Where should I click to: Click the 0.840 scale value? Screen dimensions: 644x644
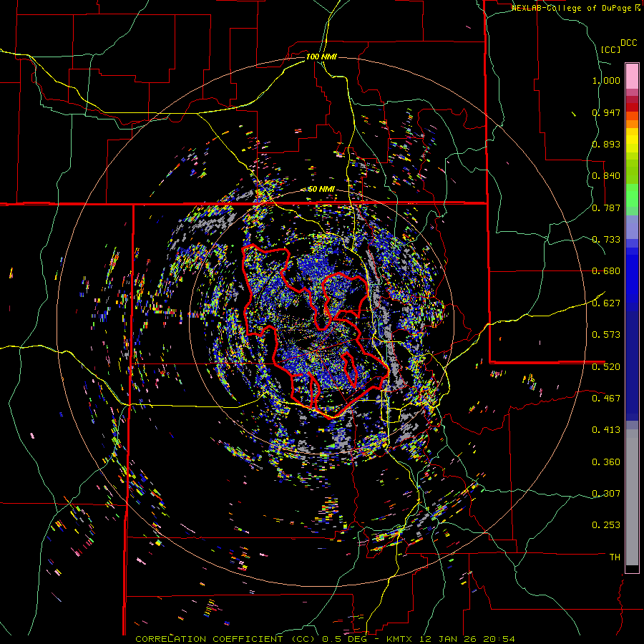click(606, 176)
